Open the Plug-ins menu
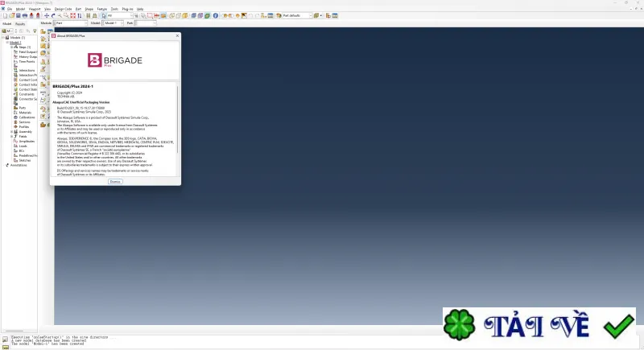 coord(127,9)
